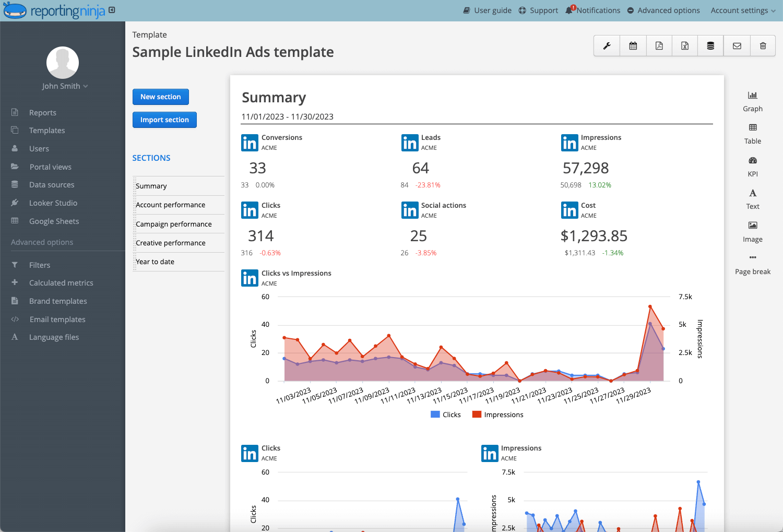
Task: Insert a KPI widget
Action: pos(752,167)
